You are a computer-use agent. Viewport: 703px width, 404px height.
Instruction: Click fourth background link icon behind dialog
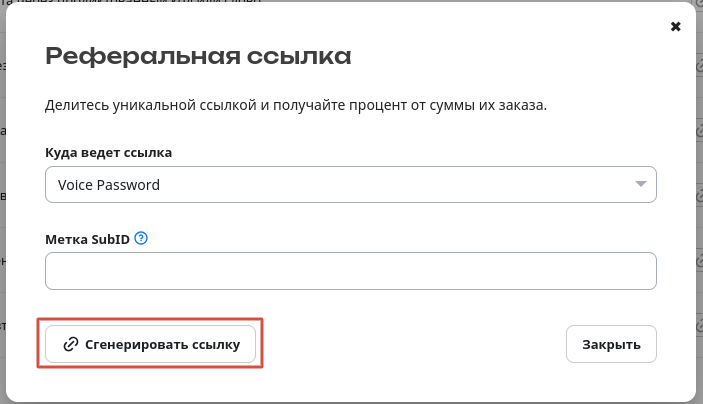[700, 261]
